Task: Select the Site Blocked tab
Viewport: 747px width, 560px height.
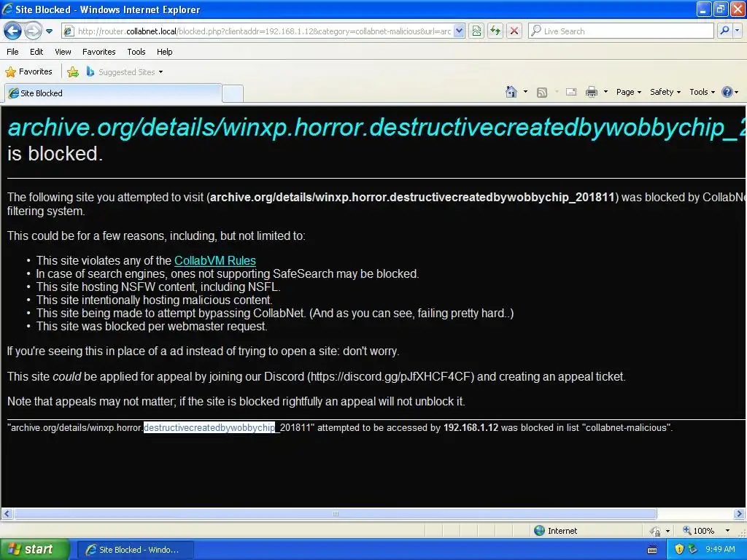Action: click(x=113, y=93)
